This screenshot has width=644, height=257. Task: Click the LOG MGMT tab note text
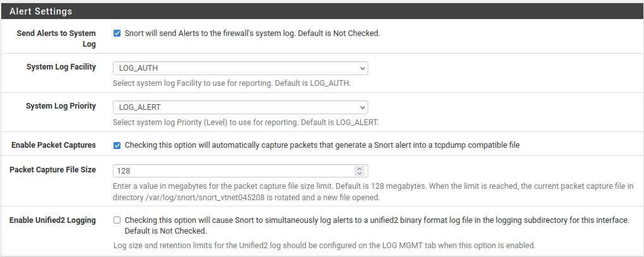pyautogui.click(x=324, y=245)
